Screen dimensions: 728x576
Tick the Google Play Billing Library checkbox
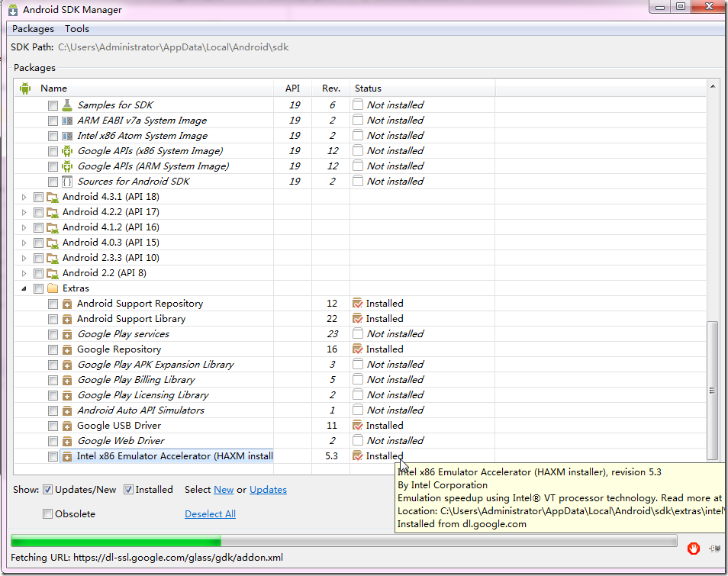pyautogui.click(x=53, y=381)
